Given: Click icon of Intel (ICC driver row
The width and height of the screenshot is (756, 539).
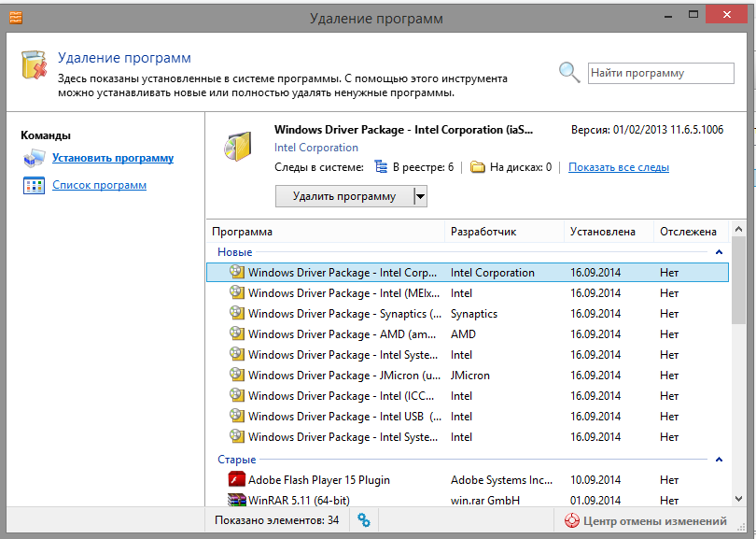Looking at the screenshot, I should pyautogui.click(x=237, y=395).
